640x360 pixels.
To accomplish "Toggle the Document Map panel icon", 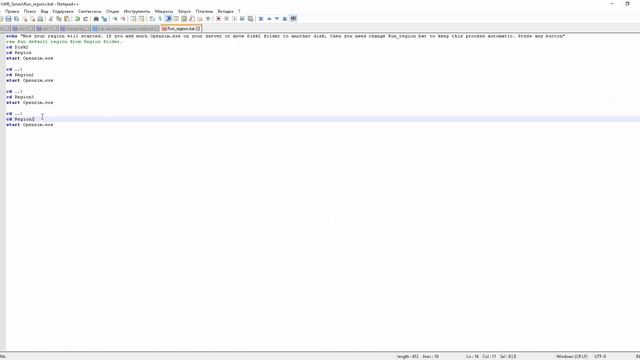I will 184,19.
